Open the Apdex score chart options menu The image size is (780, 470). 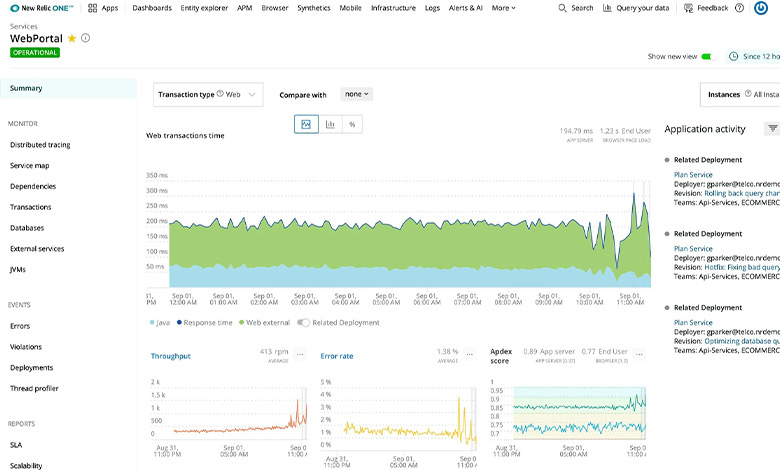pos(640,355)
